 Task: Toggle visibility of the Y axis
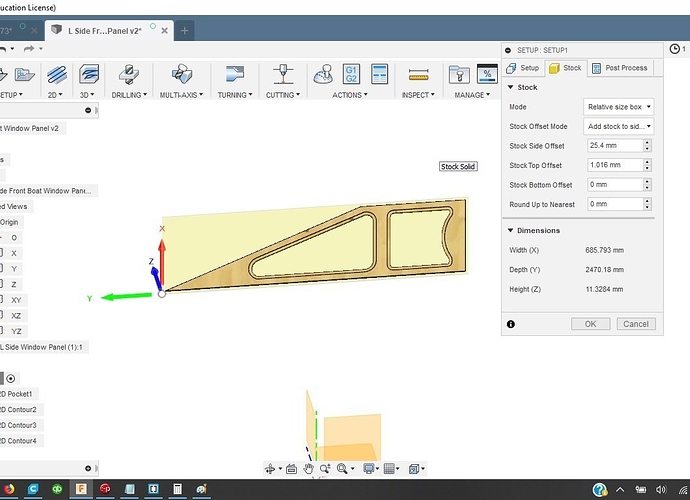[1, 268]
